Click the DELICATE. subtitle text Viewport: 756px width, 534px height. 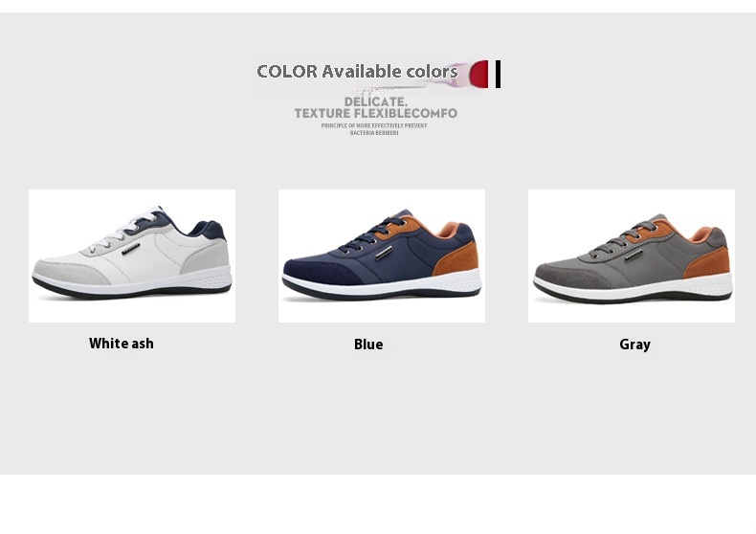point(375,101)
